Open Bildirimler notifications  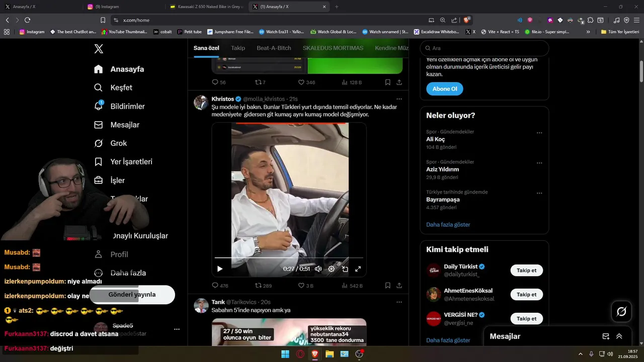click(x=119, y=106)
